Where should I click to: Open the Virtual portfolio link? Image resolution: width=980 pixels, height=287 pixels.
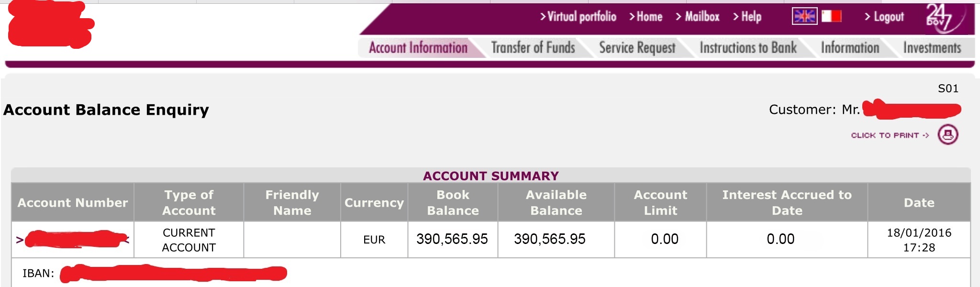pos(578,17)
